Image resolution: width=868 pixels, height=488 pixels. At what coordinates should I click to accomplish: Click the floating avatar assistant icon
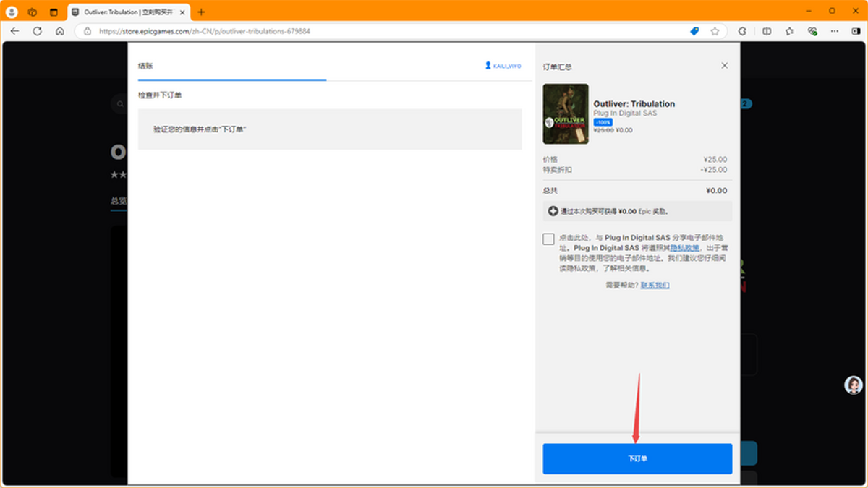tap(854, 385)
